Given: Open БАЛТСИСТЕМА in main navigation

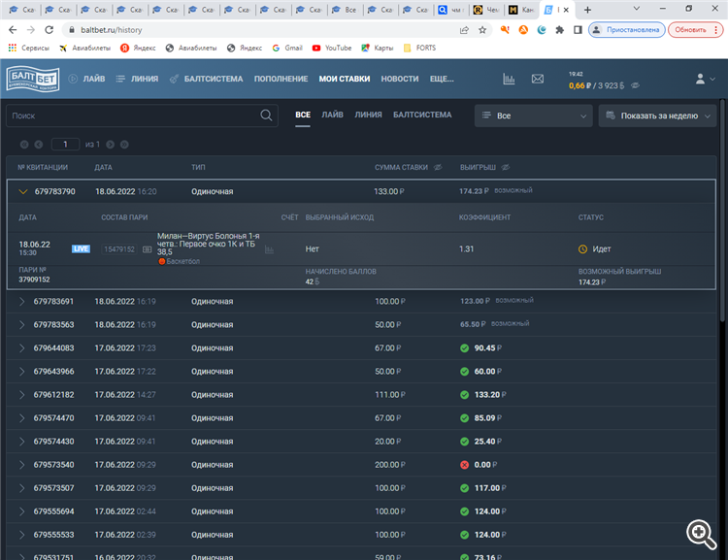Looking at the screenshot, I should click(x=206, y=79).
